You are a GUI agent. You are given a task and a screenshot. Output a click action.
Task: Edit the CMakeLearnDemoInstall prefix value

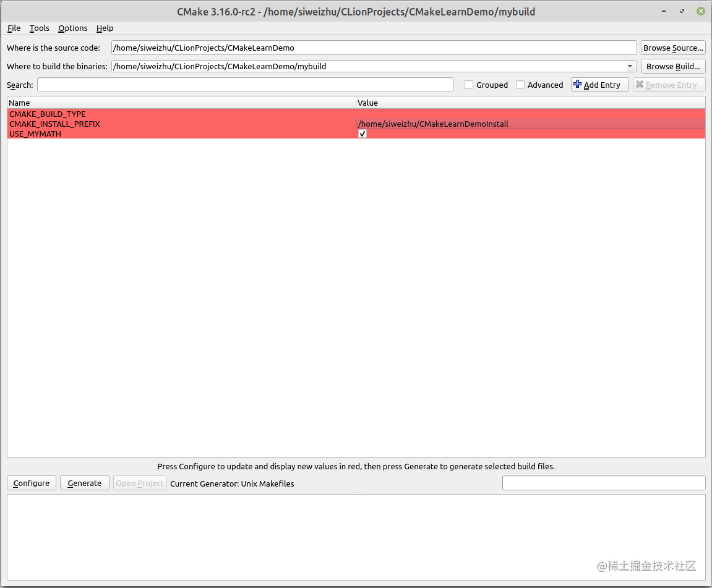(530, 124)
